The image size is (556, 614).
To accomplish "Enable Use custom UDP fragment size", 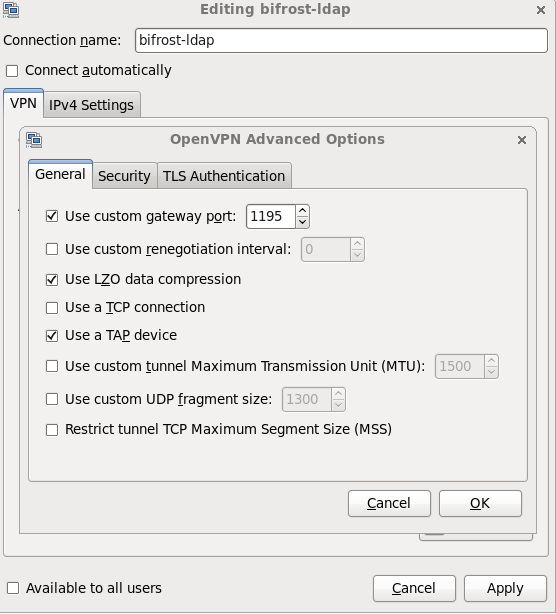I will 52,399.
